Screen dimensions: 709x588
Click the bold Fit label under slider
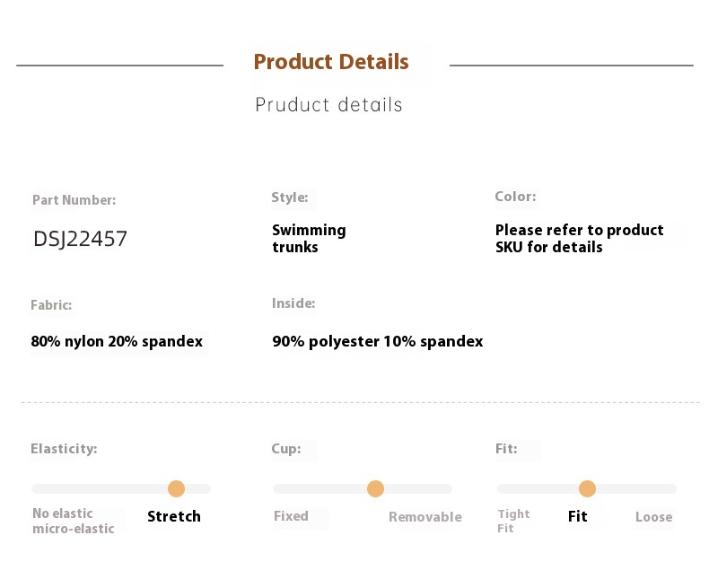pos(577,516)
